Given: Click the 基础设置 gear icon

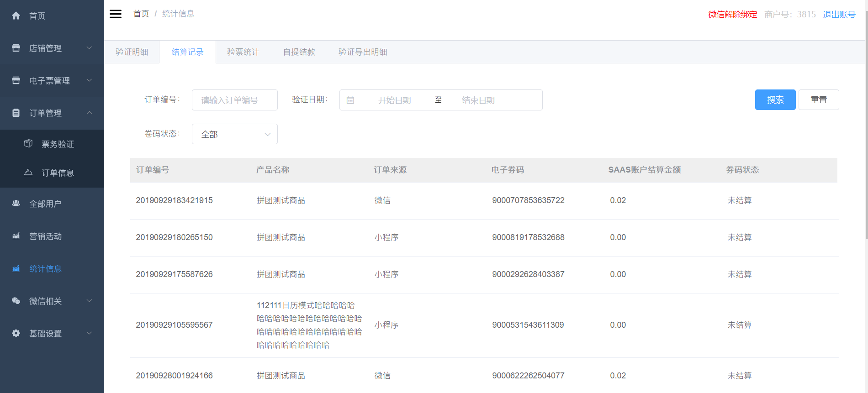Looking at the screenshot, I should (16, 333).
